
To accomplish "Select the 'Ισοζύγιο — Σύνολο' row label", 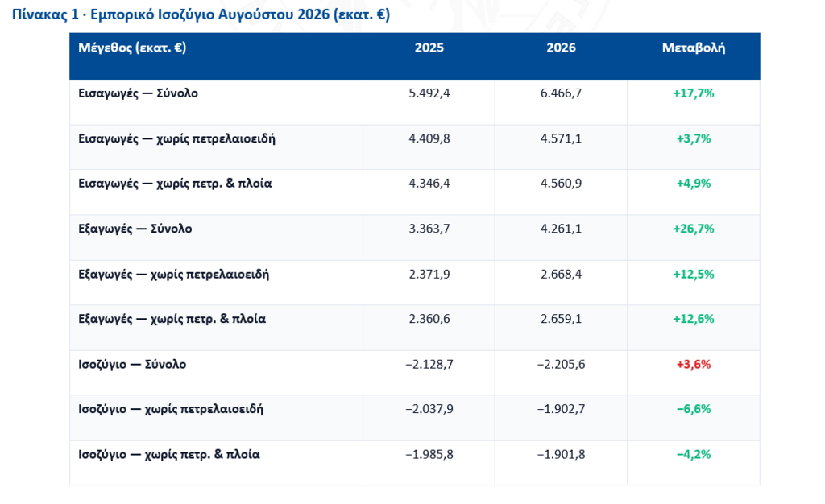I will coord(132,364).
